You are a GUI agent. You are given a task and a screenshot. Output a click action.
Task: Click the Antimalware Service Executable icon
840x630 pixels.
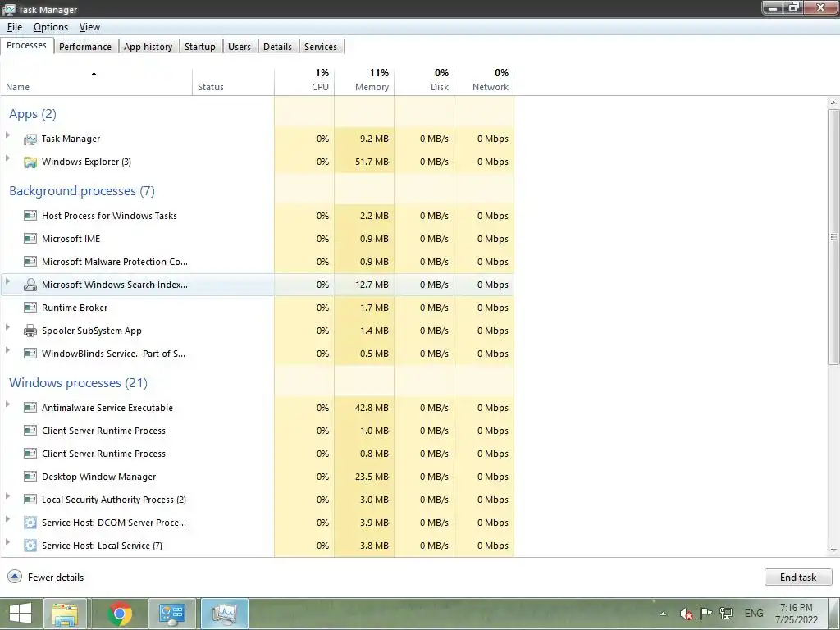[x=30, y=409]
